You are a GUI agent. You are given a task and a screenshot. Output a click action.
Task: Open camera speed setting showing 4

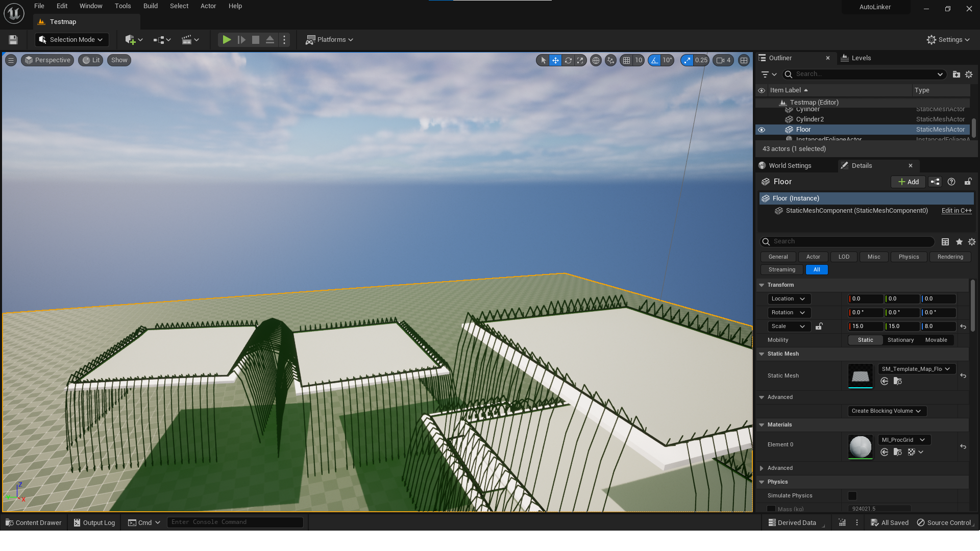pos(723,60)
